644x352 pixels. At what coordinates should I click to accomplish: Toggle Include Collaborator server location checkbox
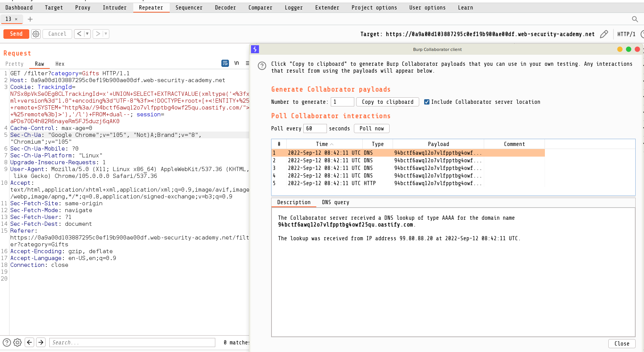click(427, 102)
